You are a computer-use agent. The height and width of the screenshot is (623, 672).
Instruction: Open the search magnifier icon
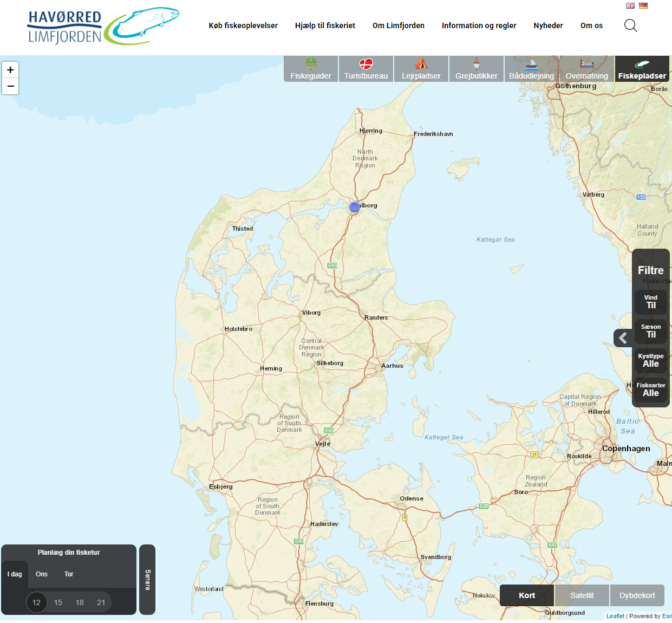click(x=630, y=25)
